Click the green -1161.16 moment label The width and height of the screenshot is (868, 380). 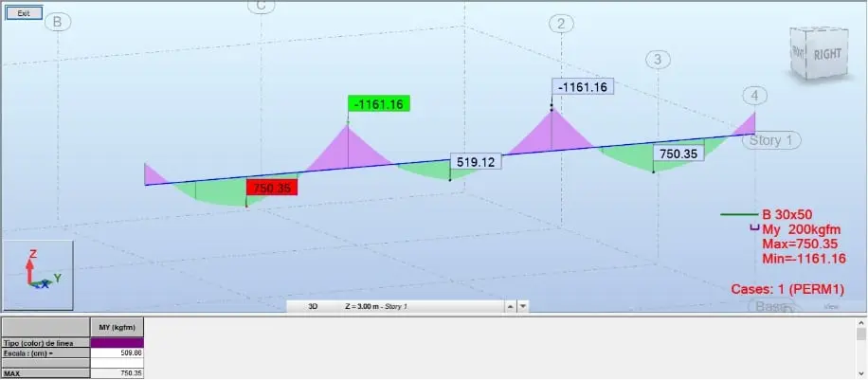(x=379, y=103)
